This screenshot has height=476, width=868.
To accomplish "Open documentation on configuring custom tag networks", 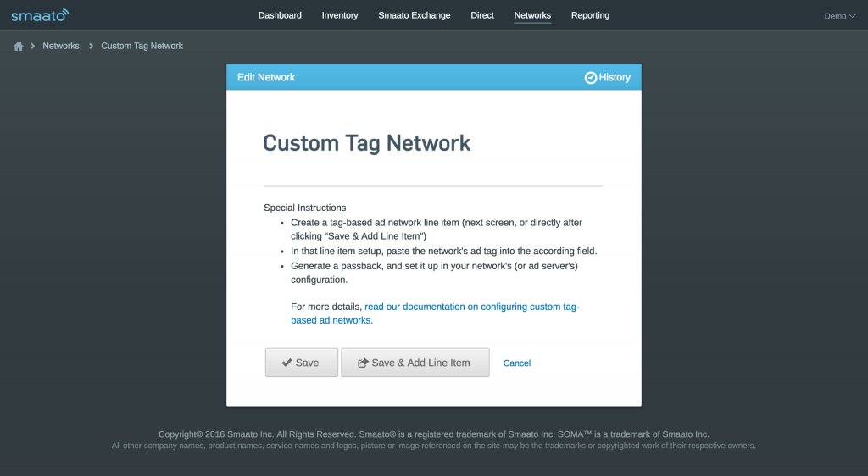I will click(x=435, y=313).
